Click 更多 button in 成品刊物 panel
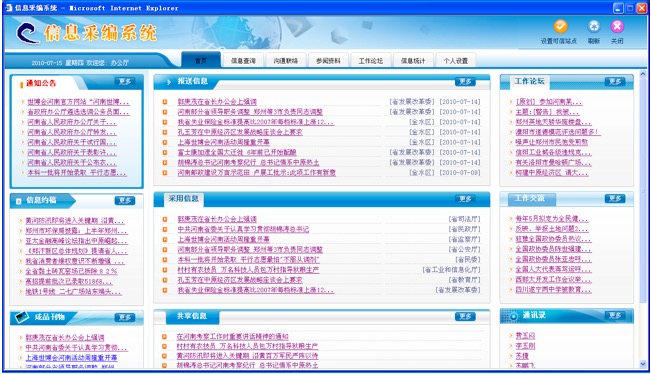 point(125,318)
